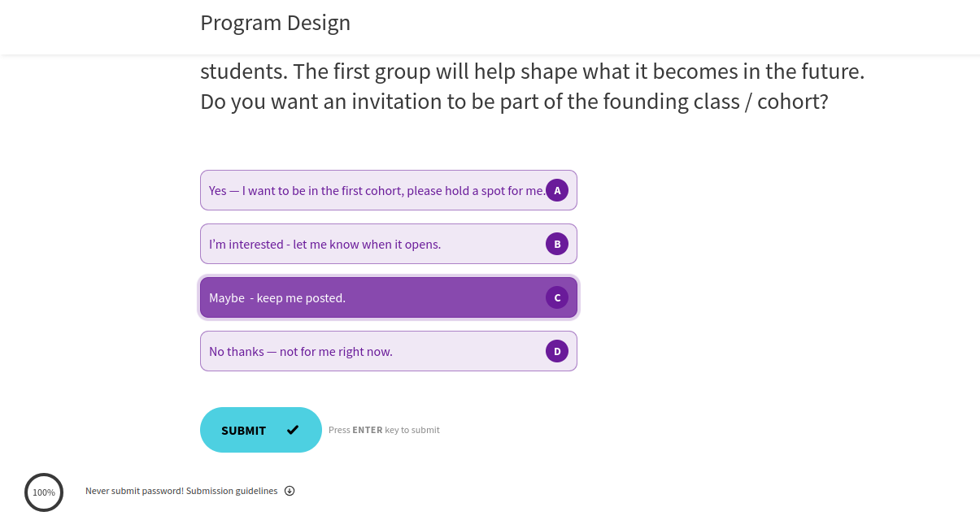Click the "Press ENTER key to submit" hint
Screen dimensions: 980x529
coord(384,430)
